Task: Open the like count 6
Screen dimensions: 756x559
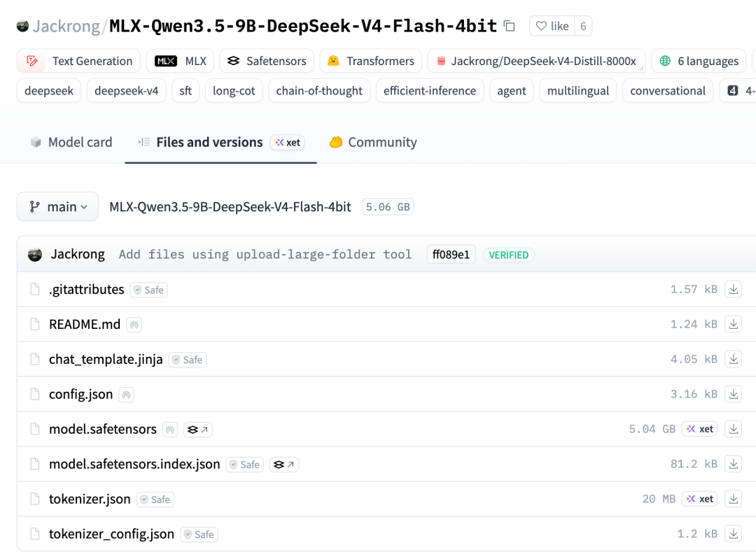Action: click(x=583, y=26)
